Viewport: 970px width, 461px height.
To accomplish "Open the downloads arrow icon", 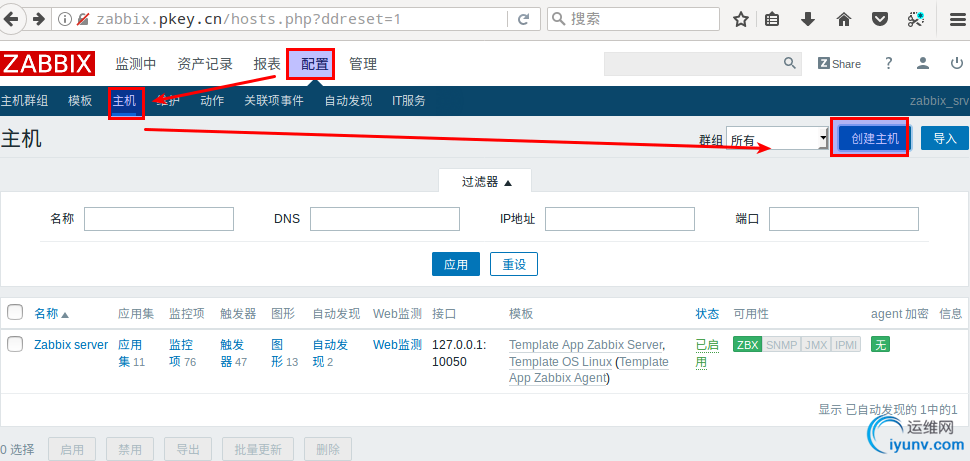I will click(x=807, y=19).
